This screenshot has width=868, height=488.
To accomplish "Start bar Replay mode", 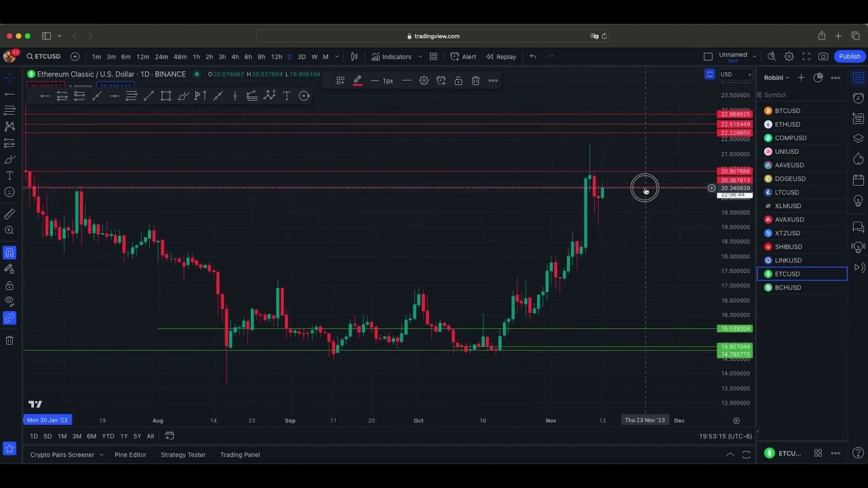I will tap(500, 56).
